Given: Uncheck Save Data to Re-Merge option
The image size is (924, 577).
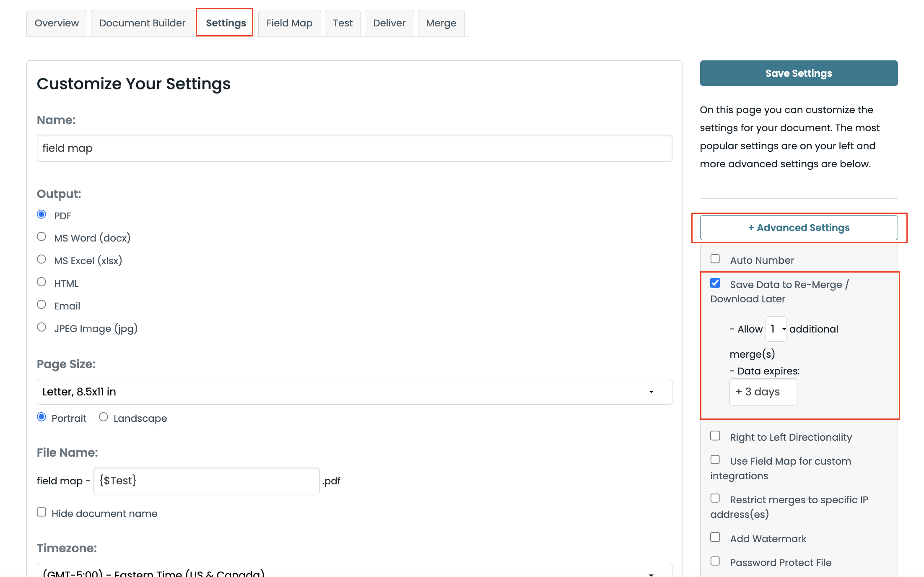Looking at the screenshot, I should [715, 283].
